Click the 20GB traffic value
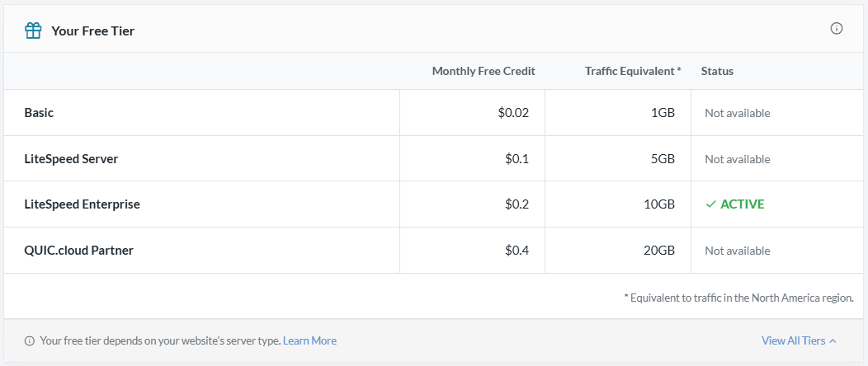The height and width of the screenshot is (366, 868). [659, 251]
